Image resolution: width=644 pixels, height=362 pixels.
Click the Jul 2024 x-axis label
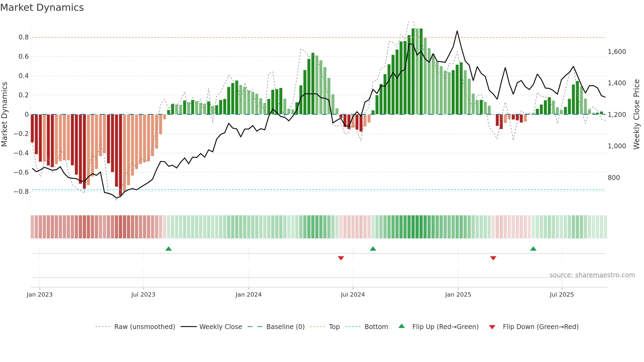[353, 294]
